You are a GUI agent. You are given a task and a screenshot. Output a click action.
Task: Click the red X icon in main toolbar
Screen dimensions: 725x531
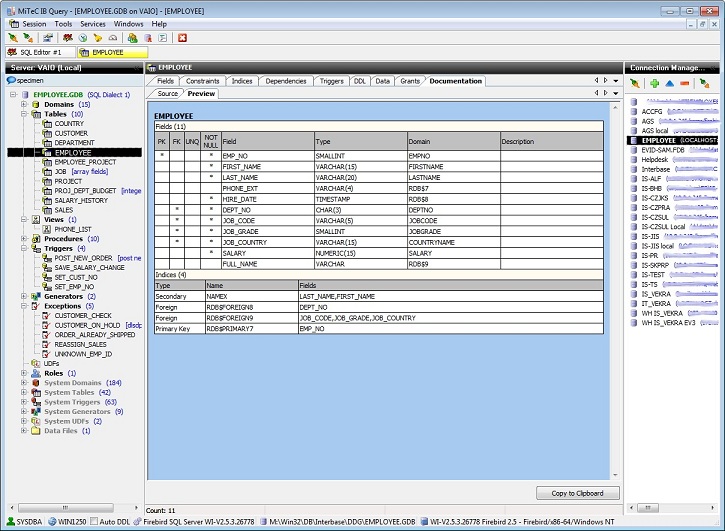click(x=182, y=37)
